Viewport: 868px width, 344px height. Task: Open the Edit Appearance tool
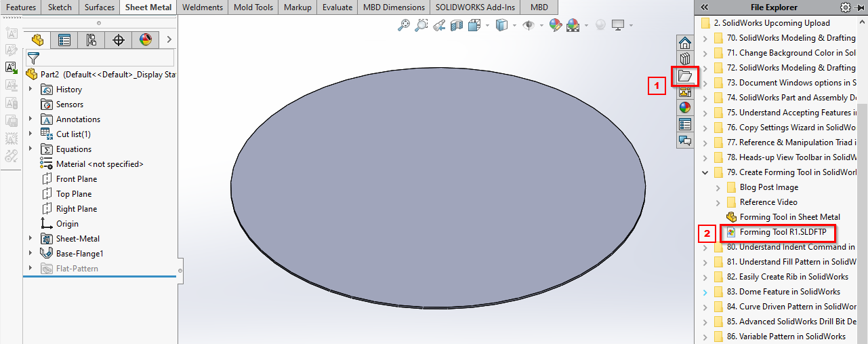[556, 25]
